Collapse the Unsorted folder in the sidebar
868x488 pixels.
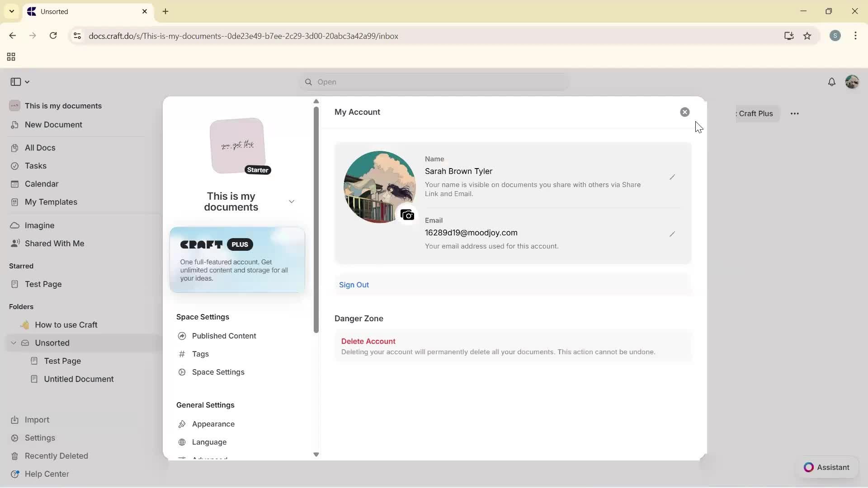click(13, 343)
